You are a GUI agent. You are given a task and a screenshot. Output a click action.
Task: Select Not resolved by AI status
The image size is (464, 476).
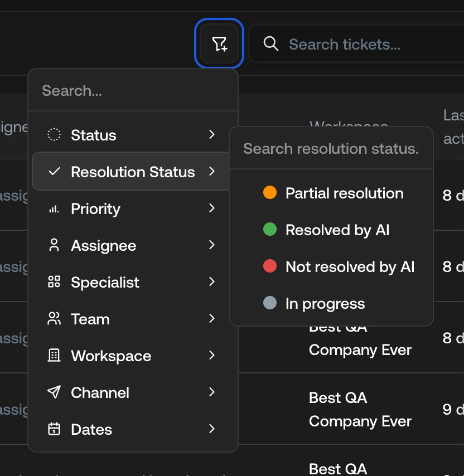coord(331,266)
